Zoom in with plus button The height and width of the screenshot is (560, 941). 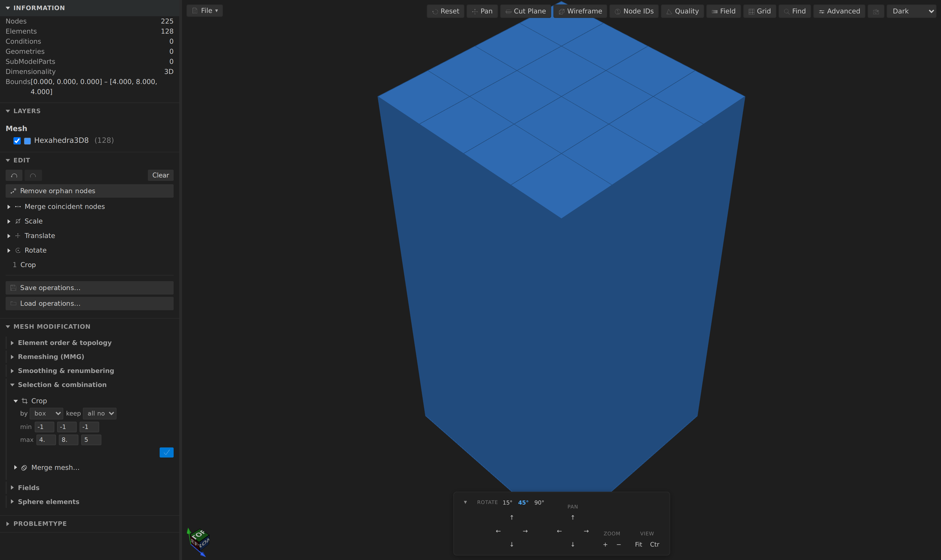[605, 545]
